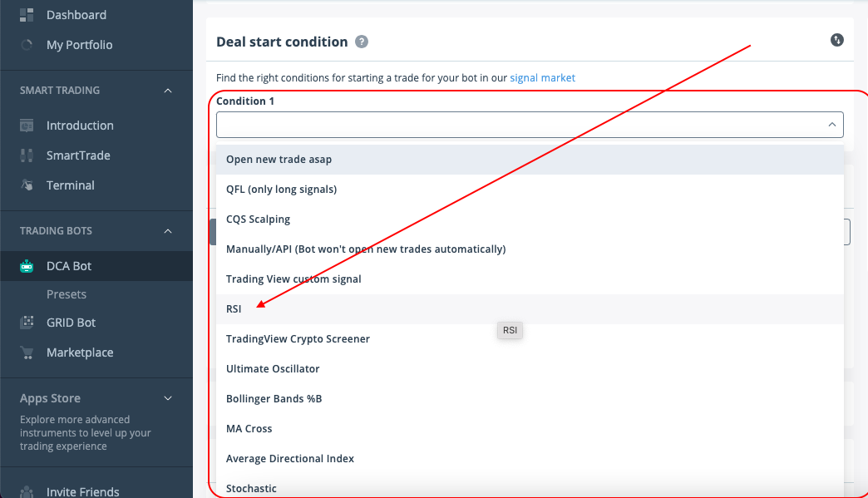Click the My Portfolio pie icon

27,45
